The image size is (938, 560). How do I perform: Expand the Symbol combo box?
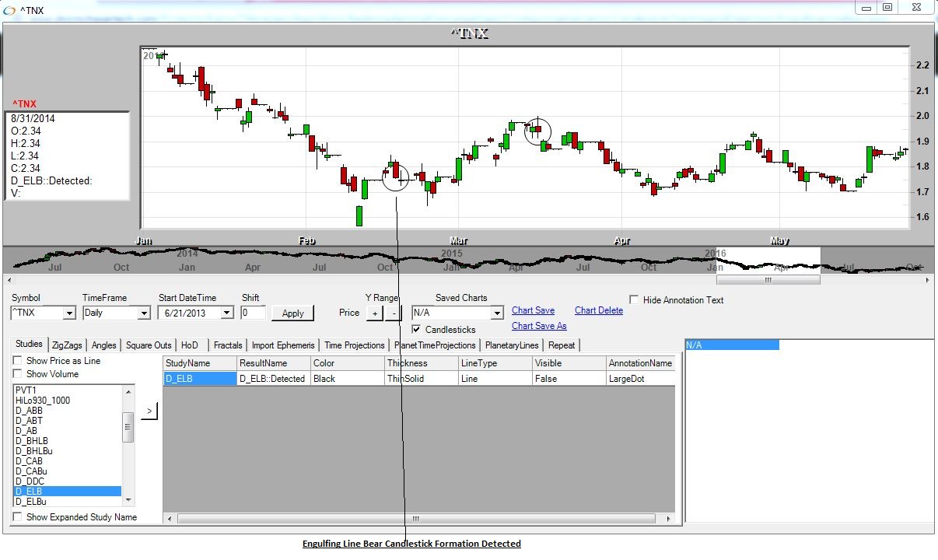(x=68, y=313)
